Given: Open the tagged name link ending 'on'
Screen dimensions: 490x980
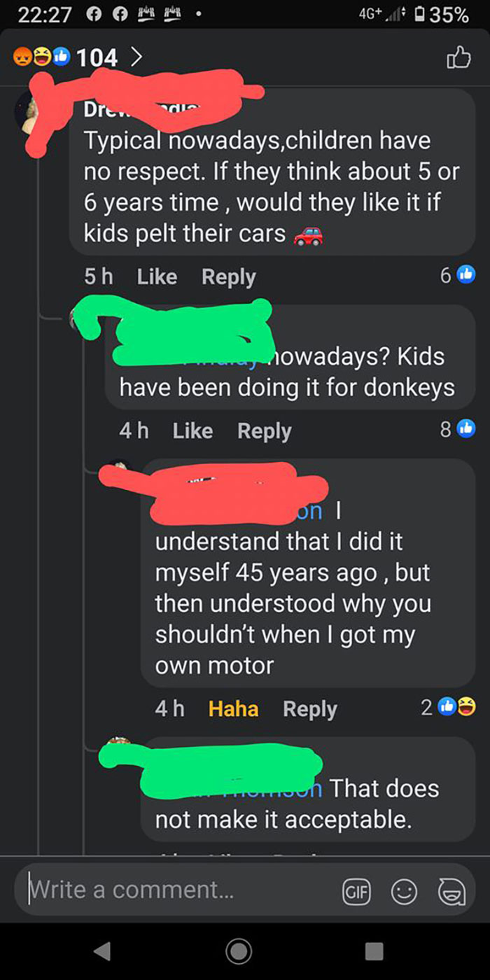Looking at the screenshot, I should pos(308,511).
